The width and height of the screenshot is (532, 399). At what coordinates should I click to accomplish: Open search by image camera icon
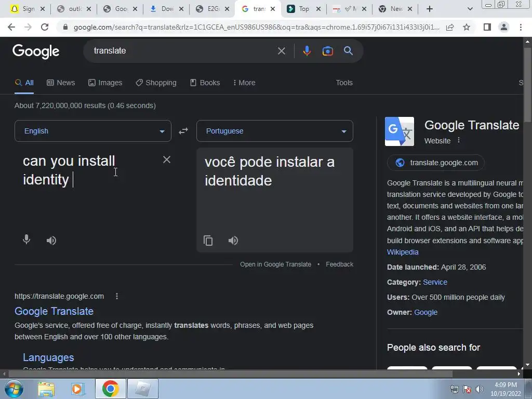click(327, 51)
